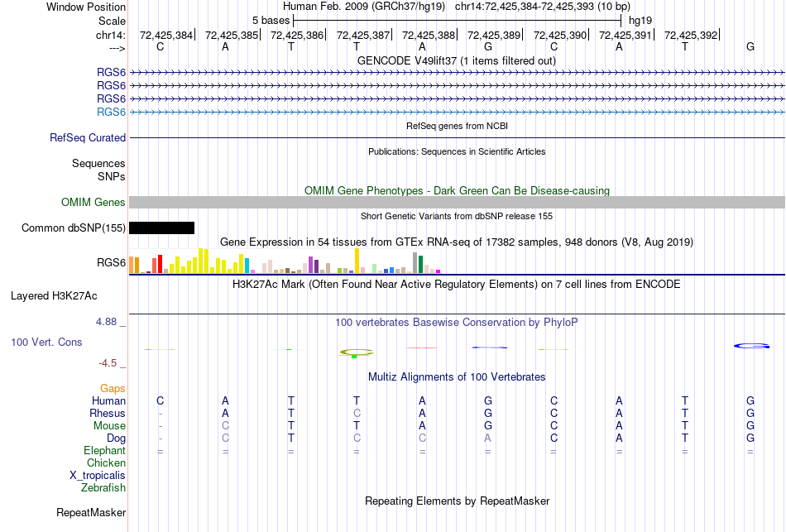Click the Sequences label under Publications track
The height and width of the screenshot is (532, 786).
pos(98,164)
